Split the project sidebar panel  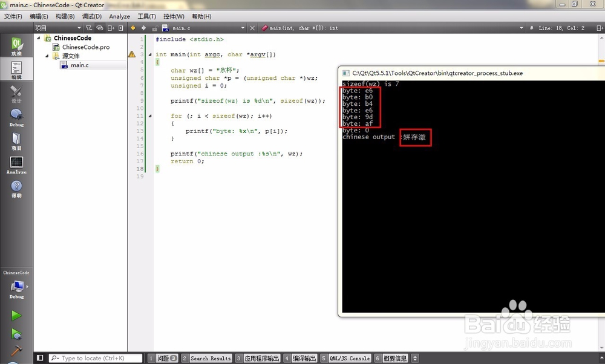pyautogui.click(x=111, y=28)
